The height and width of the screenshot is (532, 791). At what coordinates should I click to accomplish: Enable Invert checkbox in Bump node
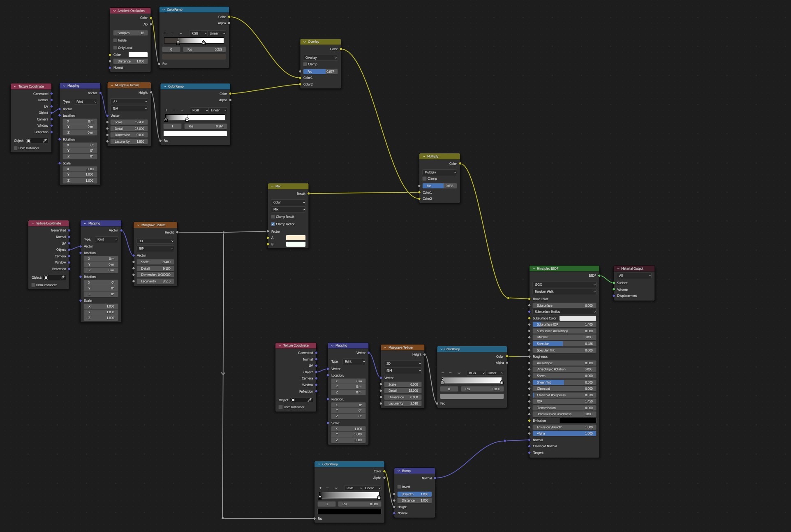[399, 487]
